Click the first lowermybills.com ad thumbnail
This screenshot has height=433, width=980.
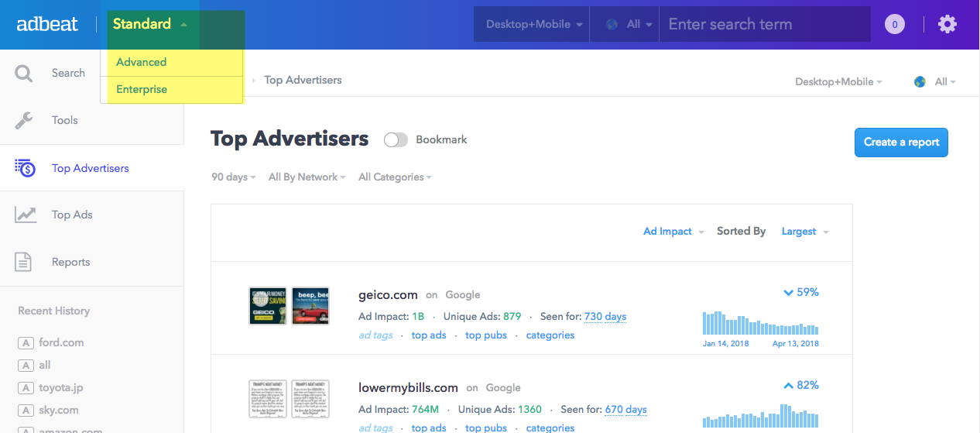(x=268, y=399)
